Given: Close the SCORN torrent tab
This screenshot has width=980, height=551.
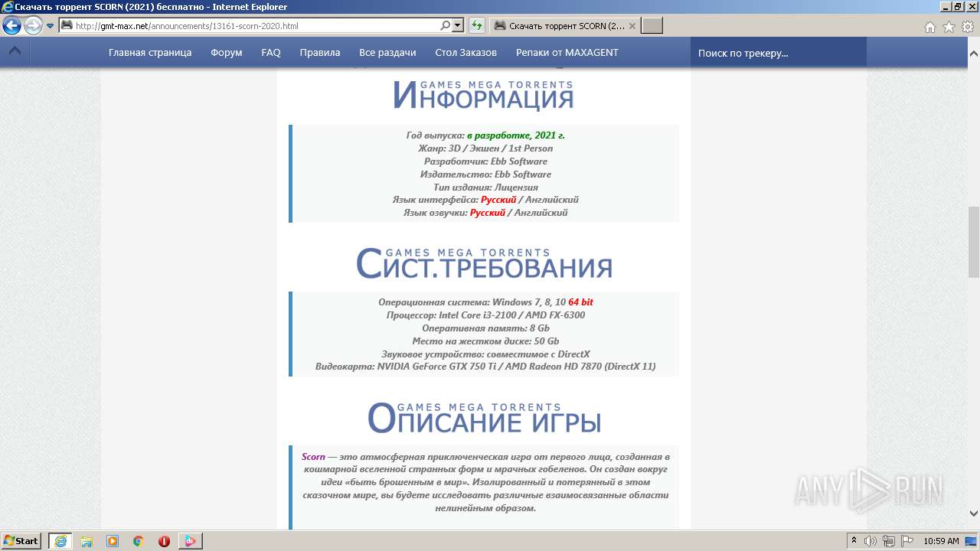Looking at the screenshot, I should [632, 26].
